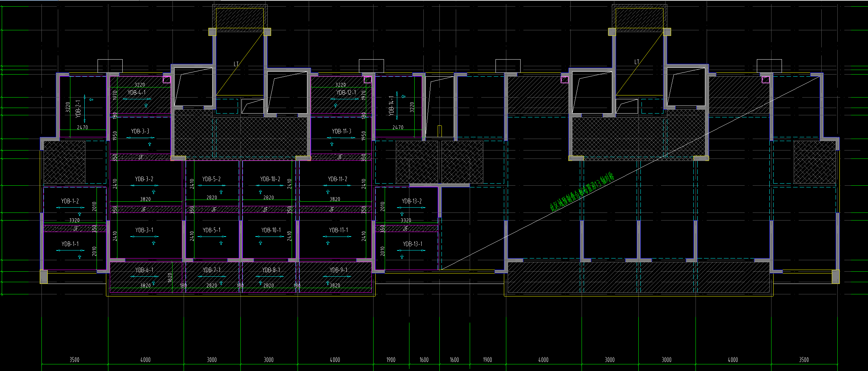The height and width of the screenshot is (371, 868).
Task: Click the JF label between YDB-13-2 and YDB-13-1
Action: point(406,229)
